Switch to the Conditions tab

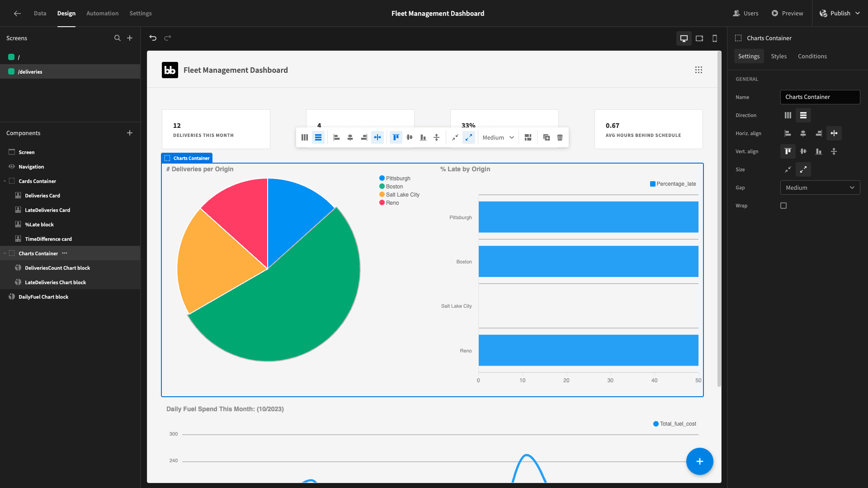[x=812, y=56]
